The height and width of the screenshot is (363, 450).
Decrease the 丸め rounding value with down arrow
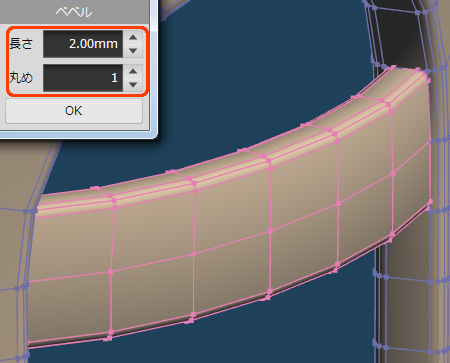[x=133, y=84]
